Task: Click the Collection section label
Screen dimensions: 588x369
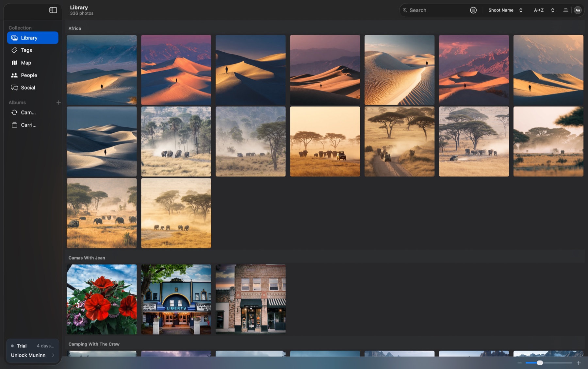Action: click(x=20, y=28)
